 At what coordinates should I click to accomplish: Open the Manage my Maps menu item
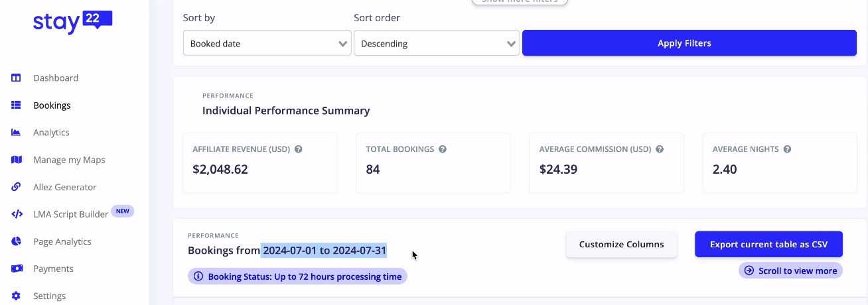(x=69, y=160)
